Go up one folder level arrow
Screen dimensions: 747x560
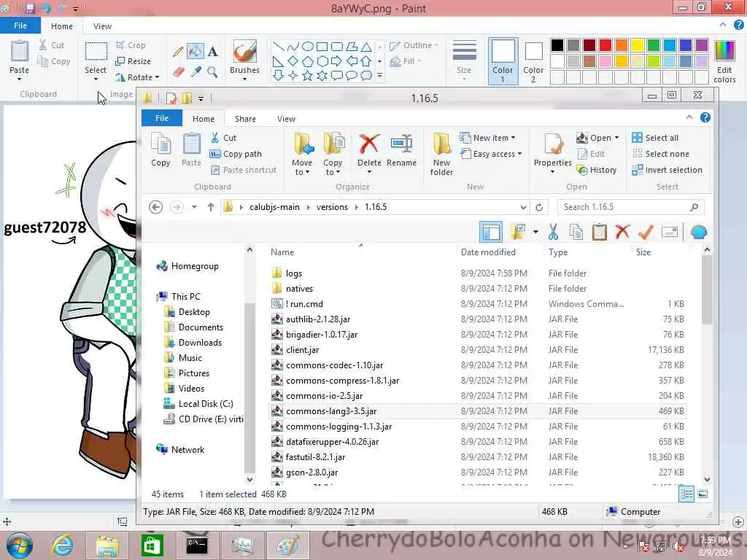(211, 207)
